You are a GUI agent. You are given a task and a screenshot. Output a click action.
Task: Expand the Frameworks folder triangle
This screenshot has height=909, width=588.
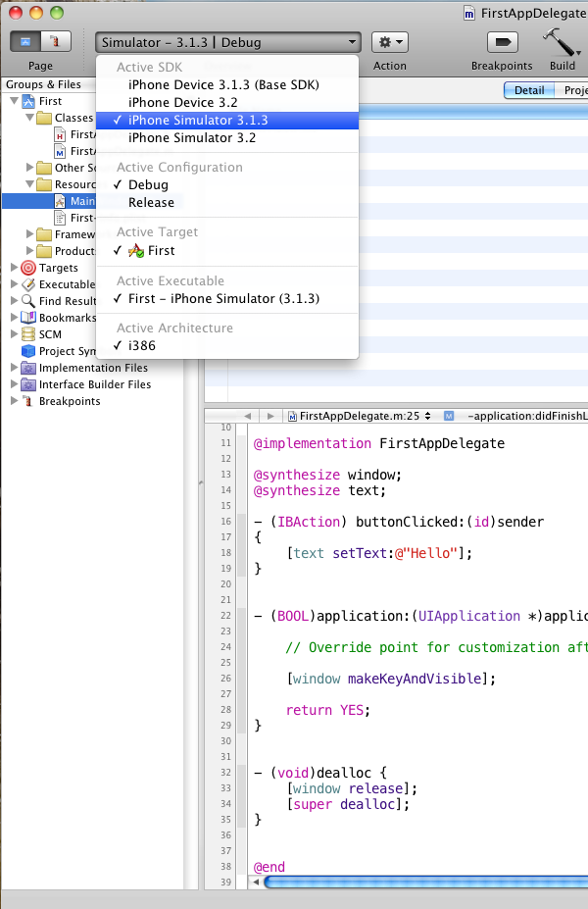(x=29, y=234)
